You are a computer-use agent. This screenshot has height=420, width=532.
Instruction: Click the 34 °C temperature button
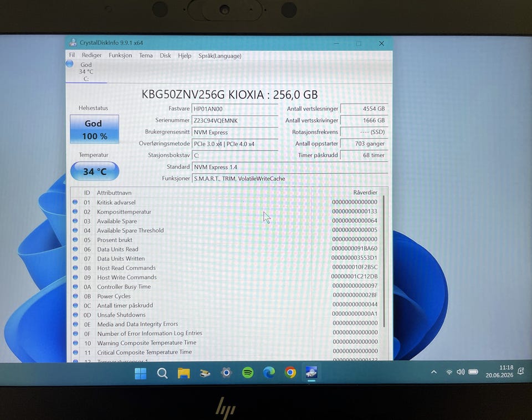click(x=95, y=171)
